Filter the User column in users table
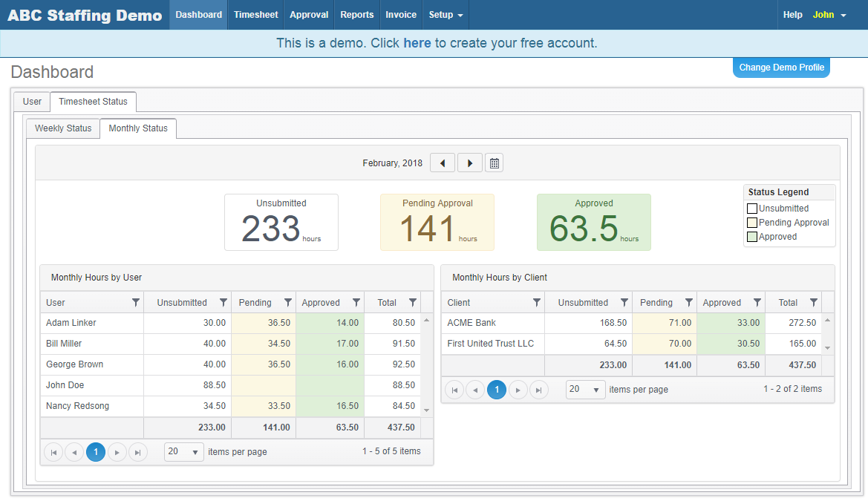 136,302
